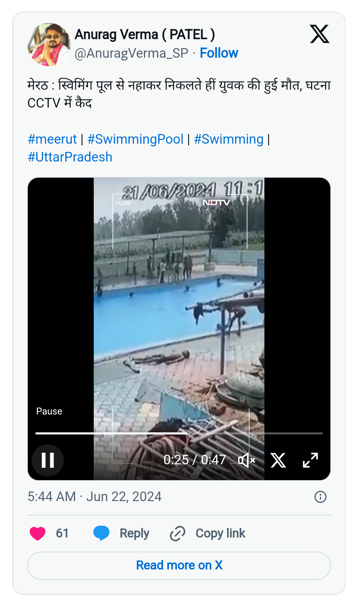Open the #meerut hashtag
Viewport: 364px width, 597px height.
click(x=52, y=139)
